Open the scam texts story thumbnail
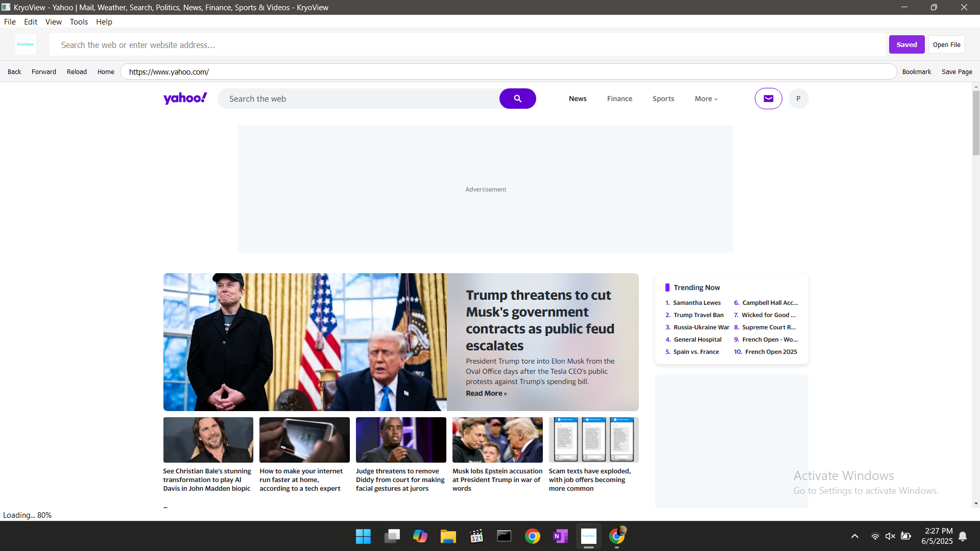 (593, 440)
